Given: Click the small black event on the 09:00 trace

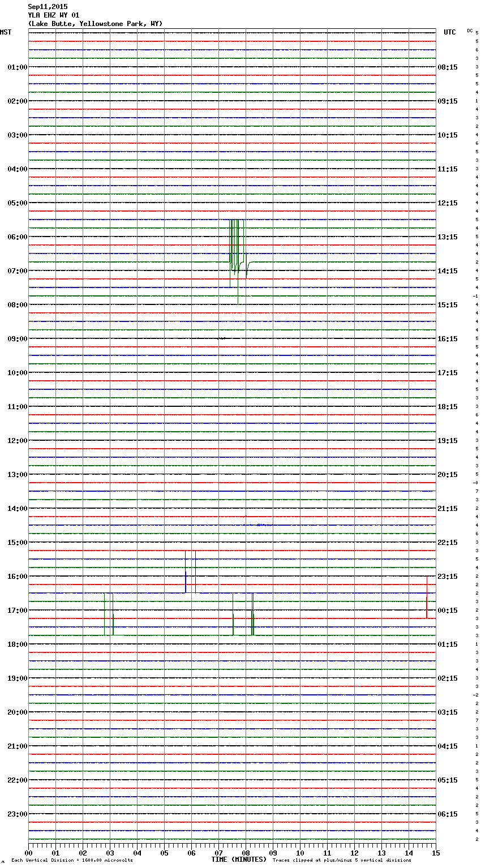Looking at the screenshot, I should 222,338.
